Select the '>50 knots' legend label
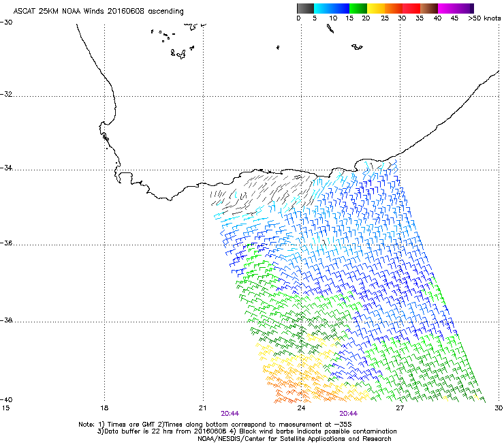This screenshot has height=443, width=504. (484, 18)
